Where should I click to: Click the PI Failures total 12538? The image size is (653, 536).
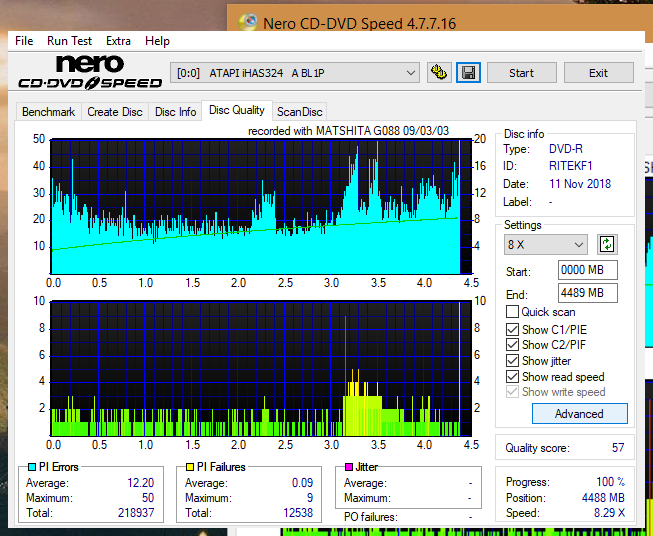(298, 513)
